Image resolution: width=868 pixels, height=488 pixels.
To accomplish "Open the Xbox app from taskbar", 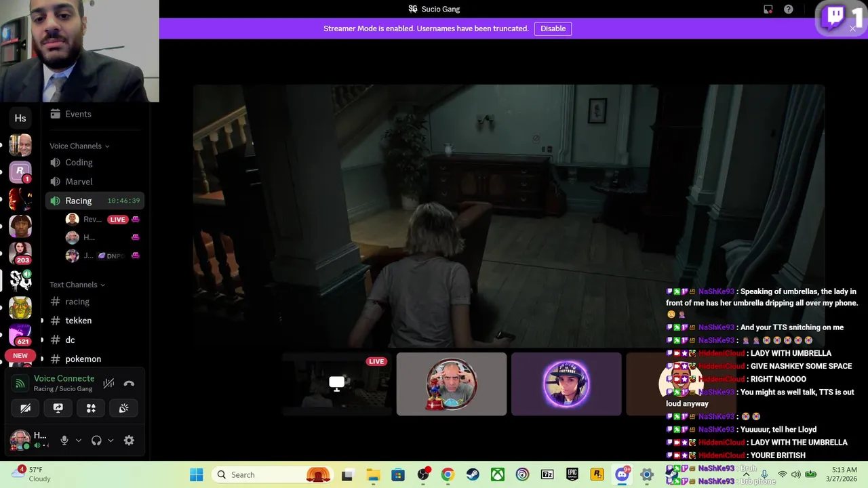I will click(498, 474).
